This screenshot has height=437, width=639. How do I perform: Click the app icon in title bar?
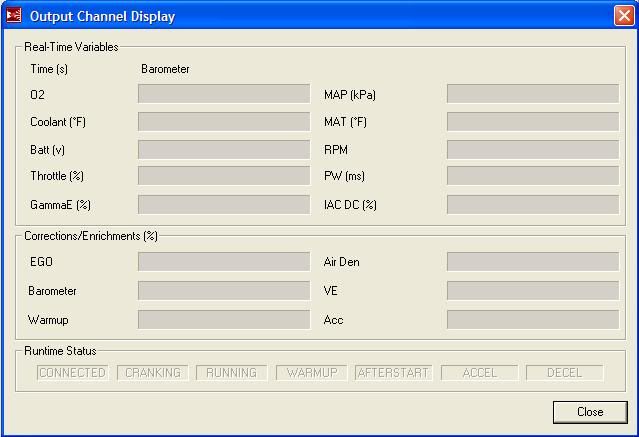point(14,15)
